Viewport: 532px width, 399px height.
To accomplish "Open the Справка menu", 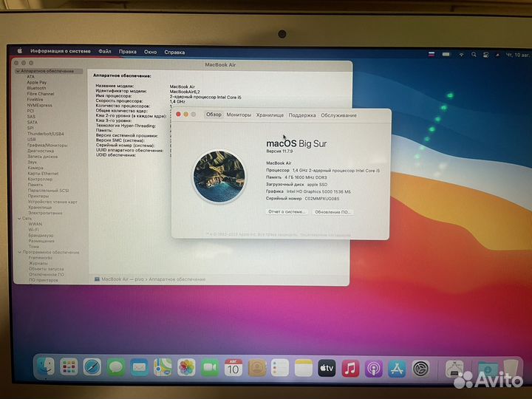I will click(x=174, y=52).
